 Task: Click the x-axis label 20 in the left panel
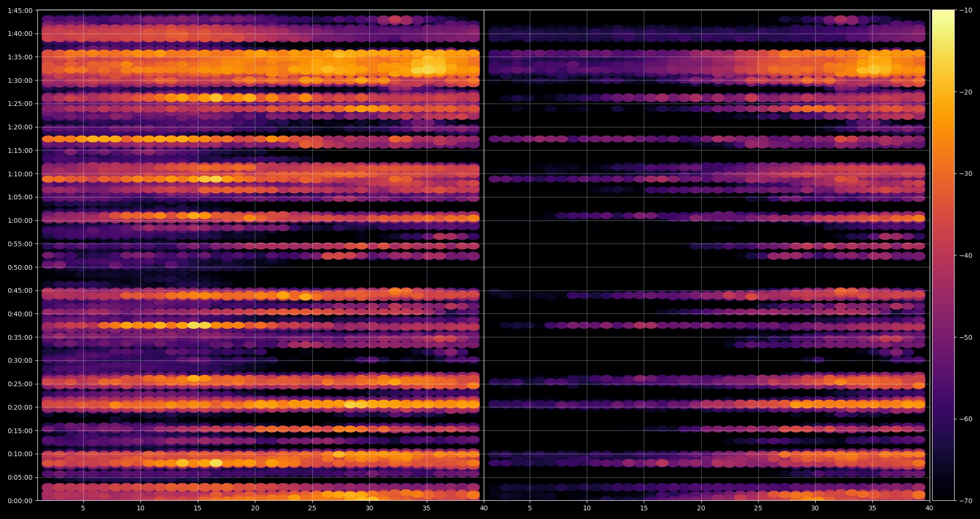coord(255,508)
